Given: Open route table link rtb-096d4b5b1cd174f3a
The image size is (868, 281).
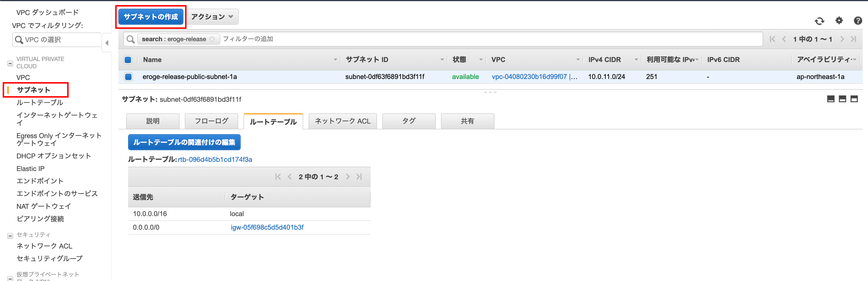Looking at the screenshot, I should (215, 159).
